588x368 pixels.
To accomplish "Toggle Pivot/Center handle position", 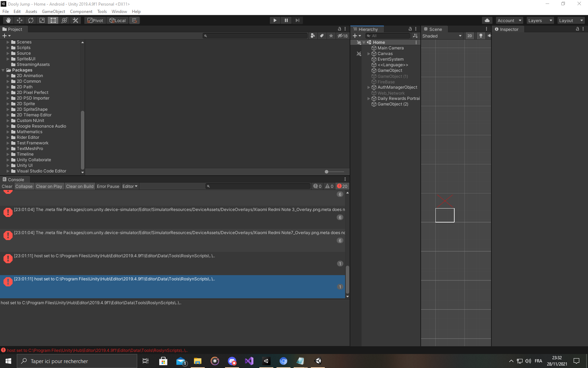I will [x=96, y=20].
